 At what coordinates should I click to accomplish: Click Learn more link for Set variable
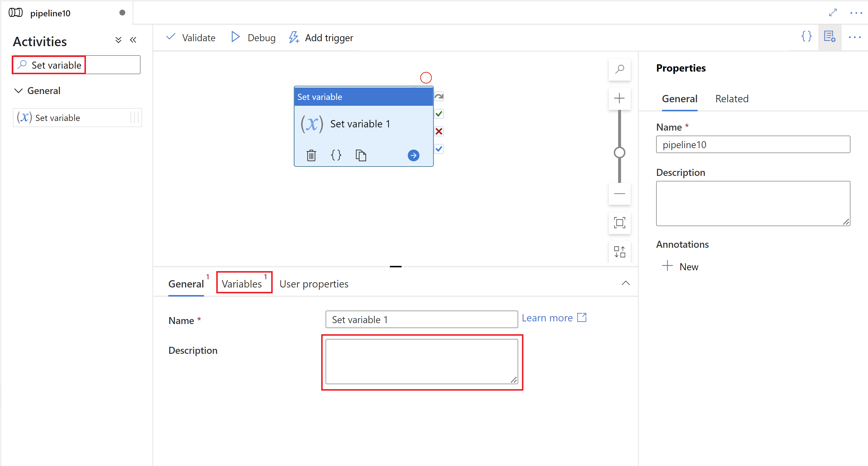pyautogui.click(x=554, y=317)
